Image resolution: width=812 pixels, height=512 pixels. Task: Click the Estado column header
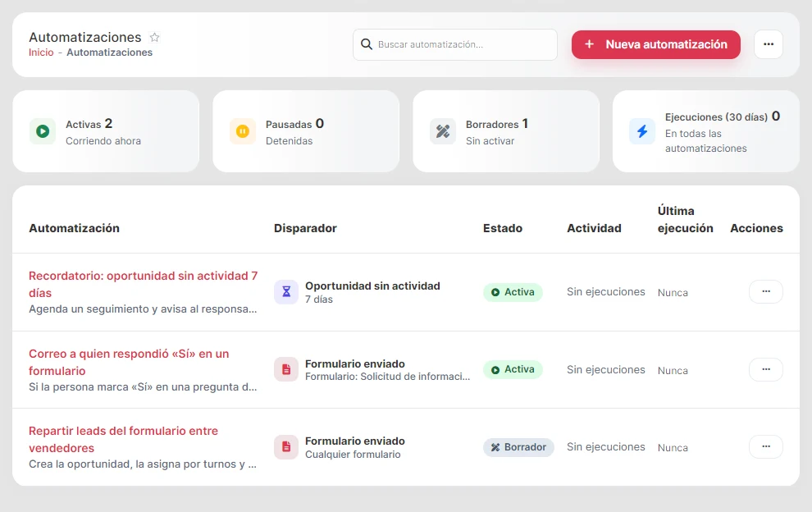pos(502,228)
